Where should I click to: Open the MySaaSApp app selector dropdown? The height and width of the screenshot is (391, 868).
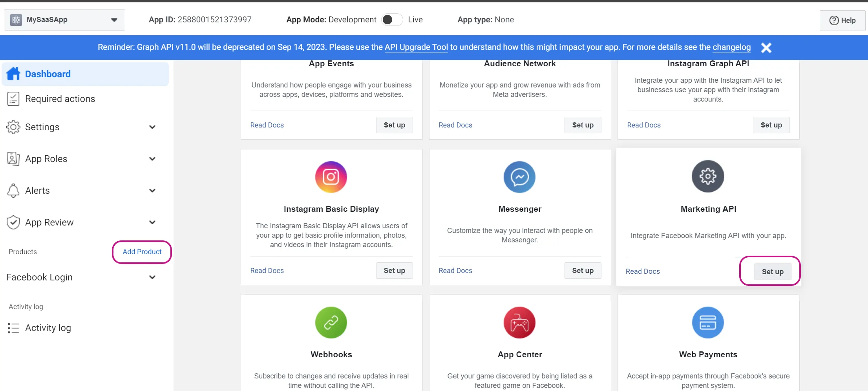click(x=64, y=20)
